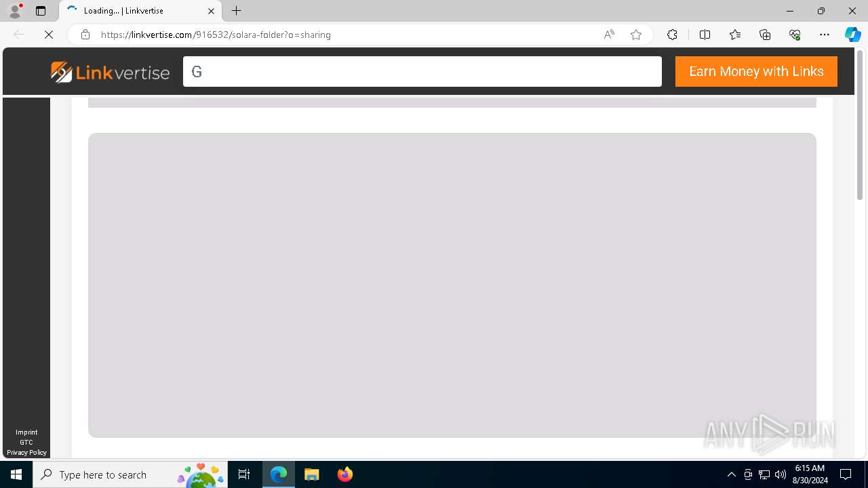The image size is (868, 488).
Task: Click the Linkvertise logo
Action: click(x=110, y=72)
